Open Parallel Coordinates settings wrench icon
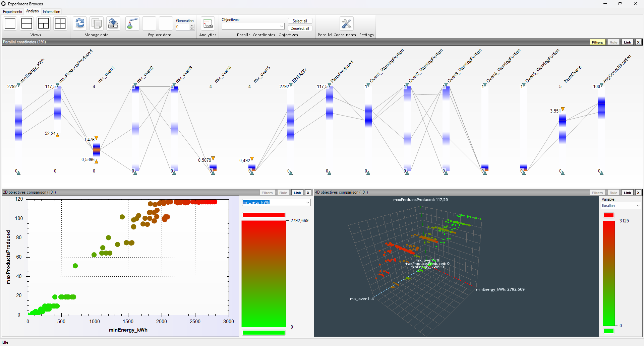 (346, 23)
